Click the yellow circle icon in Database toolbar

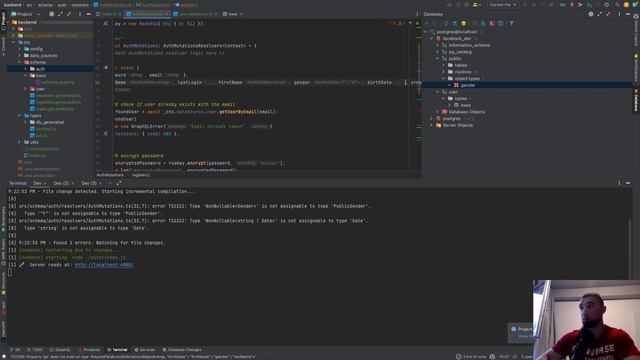463,24
